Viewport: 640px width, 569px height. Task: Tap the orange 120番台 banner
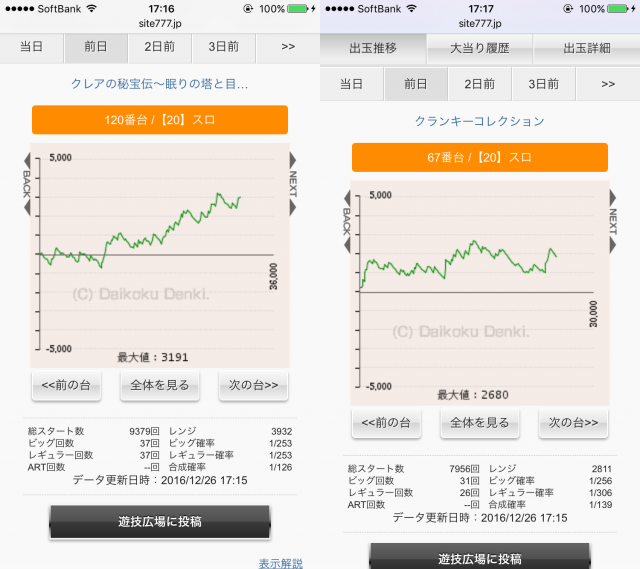[160, 120]
